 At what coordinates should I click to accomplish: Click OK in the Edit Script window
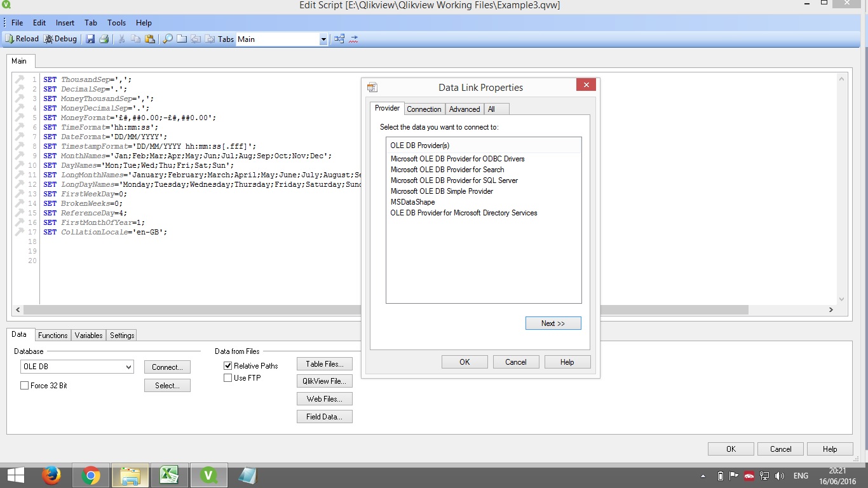731,449
